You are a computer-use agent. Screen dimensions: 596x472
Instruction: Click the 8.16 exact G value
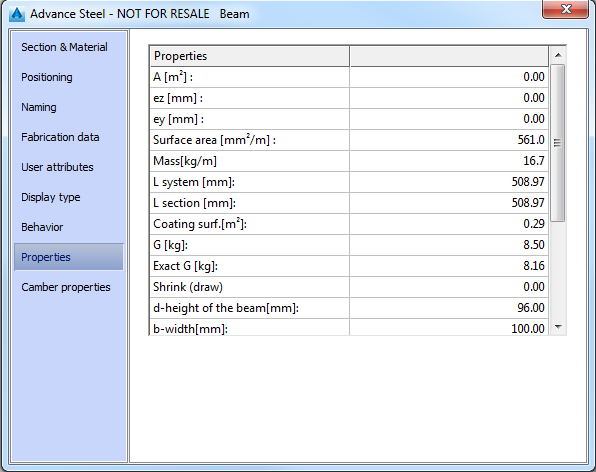click(x=534, y=266)
